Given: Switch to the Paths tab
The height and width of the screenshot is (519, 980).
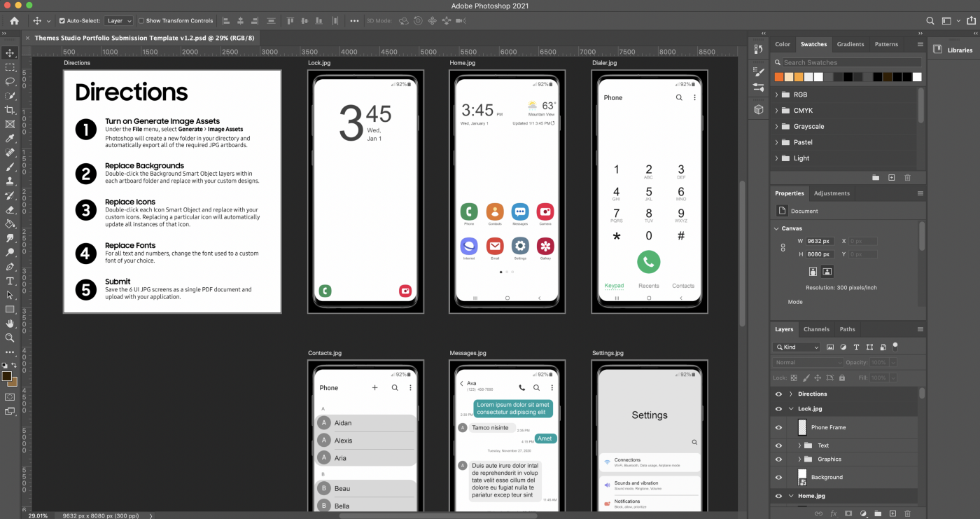Looking at the screenshot, I should (847, 329).
